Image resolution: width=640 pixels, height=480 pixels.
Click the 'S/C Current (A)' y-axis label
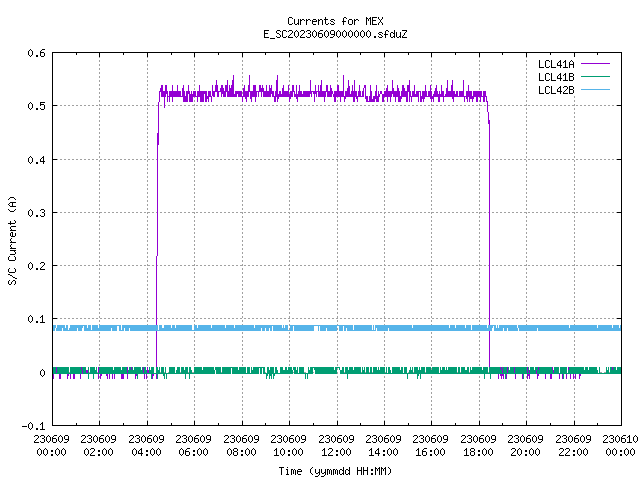point(12,241)
